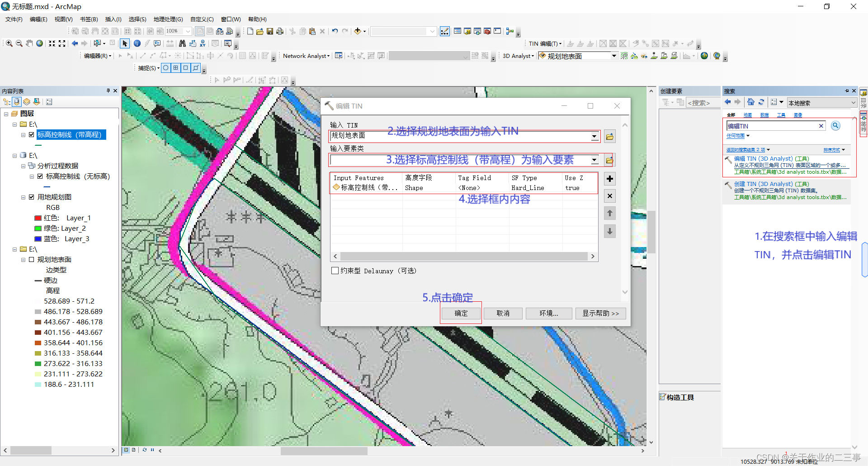The width and height of the screenshot is (868, 466).
Task: Enable point snapping in the 捕捉 toolbar
Action: click(x=165, y=68)
